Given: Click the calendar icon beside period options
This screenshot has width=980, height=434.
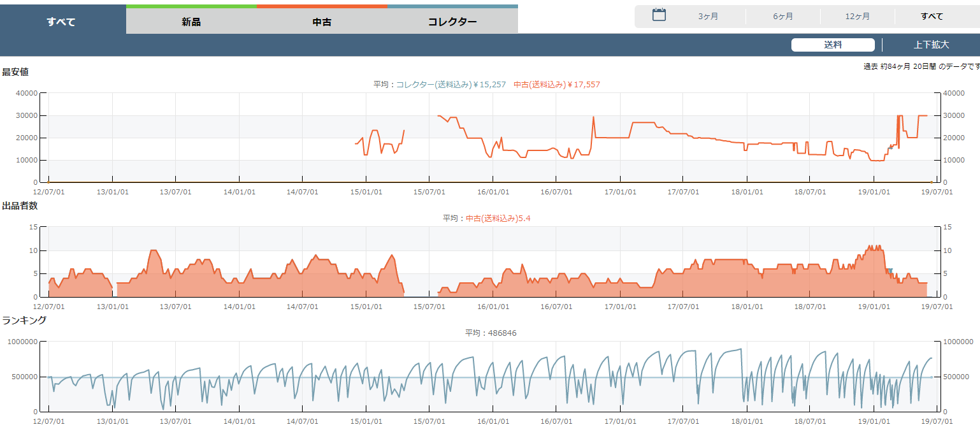Looking at the screenshot, I should click(x=659, y=15).
